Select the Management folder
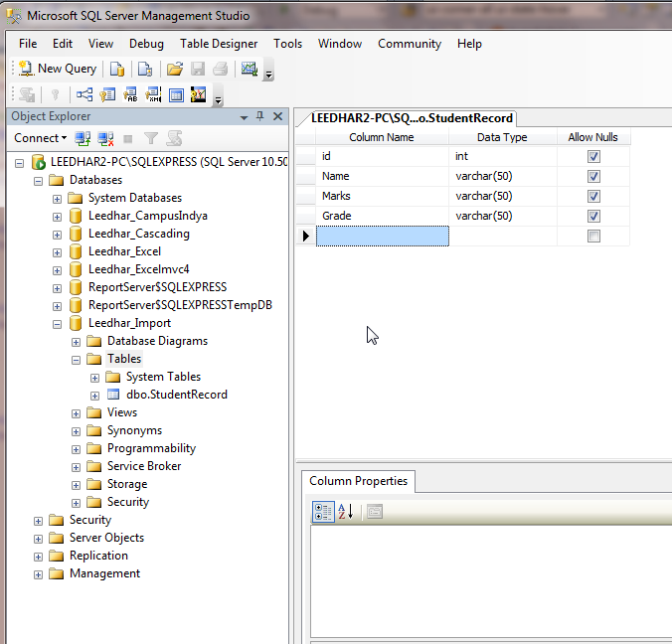The image size is (672, 644). 104,573
